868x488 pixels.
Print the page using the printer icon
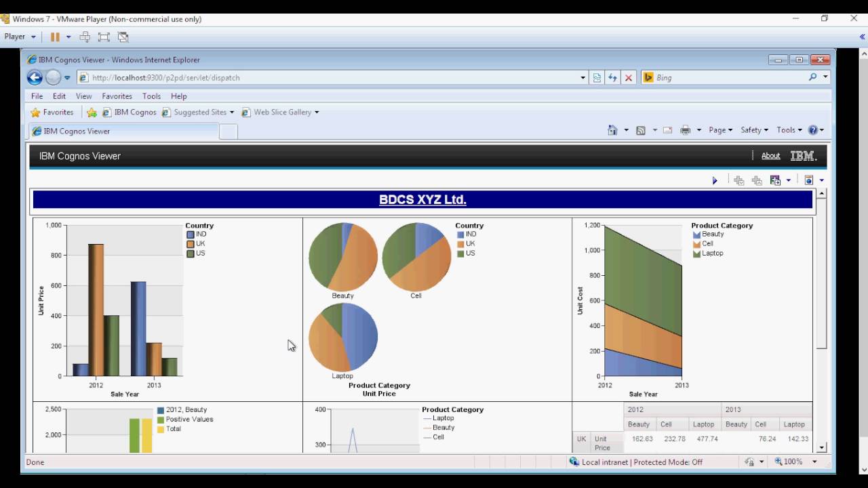(x=686, y=130)
